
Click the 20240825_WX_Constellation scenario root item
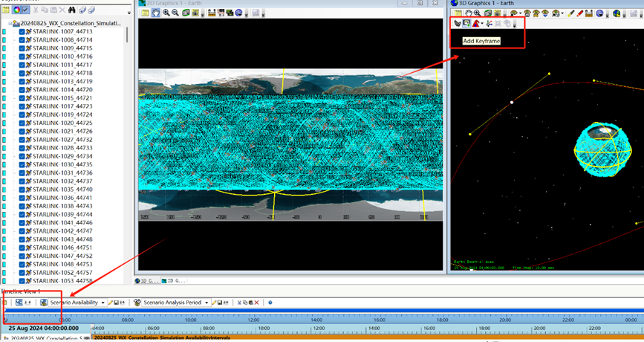pyautogui.click(x=71, y=24)
